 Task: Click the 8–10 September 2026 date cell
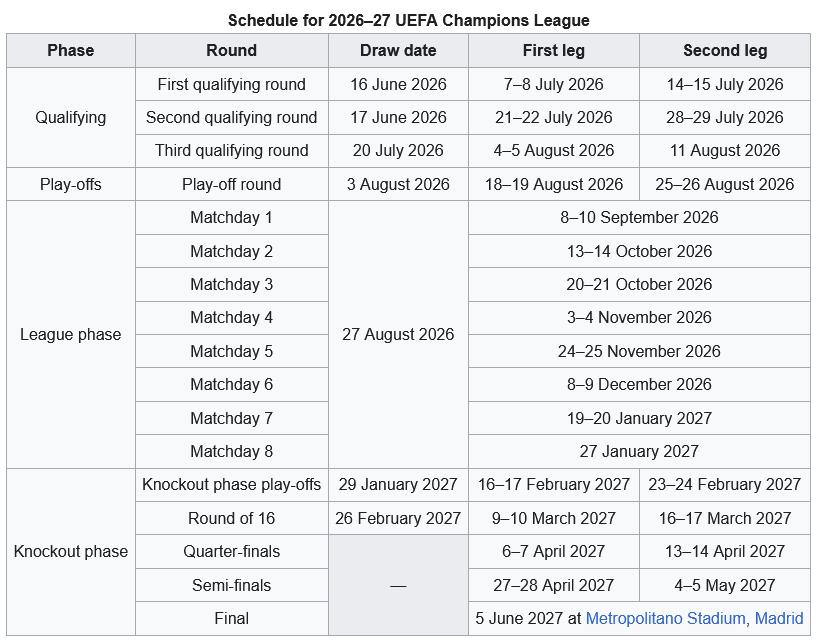coord(639,217)
